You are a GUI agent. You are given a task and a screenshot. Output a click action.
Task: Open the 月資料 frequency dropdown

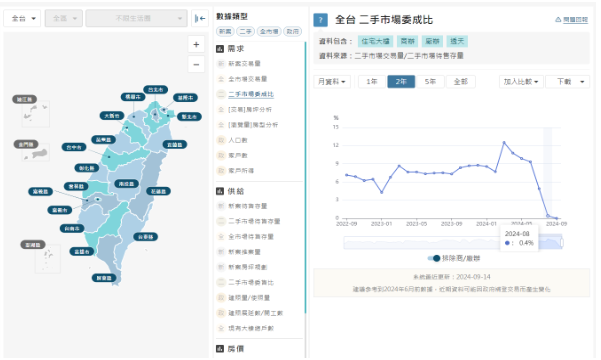pyautogui.click(x=332, y=82)
